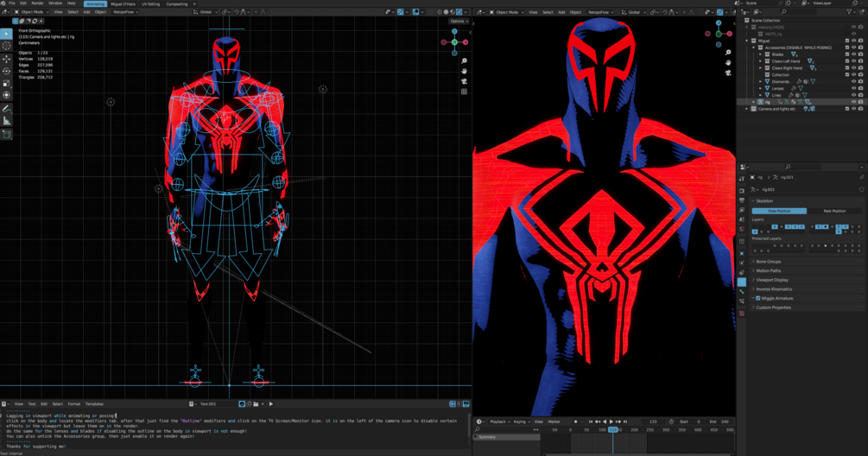Pick the Annotate tool
Viewport: 868px width, 456px height.
click(x=7, y=110)
